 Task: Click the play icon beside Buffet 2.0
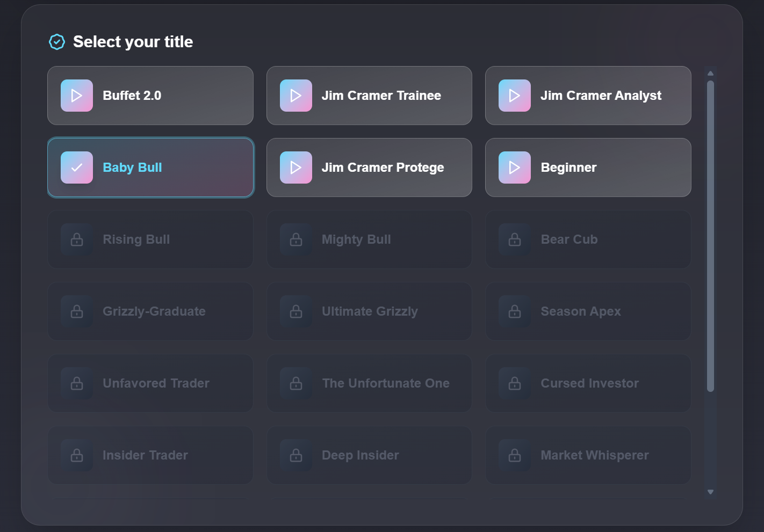(77, 96)
